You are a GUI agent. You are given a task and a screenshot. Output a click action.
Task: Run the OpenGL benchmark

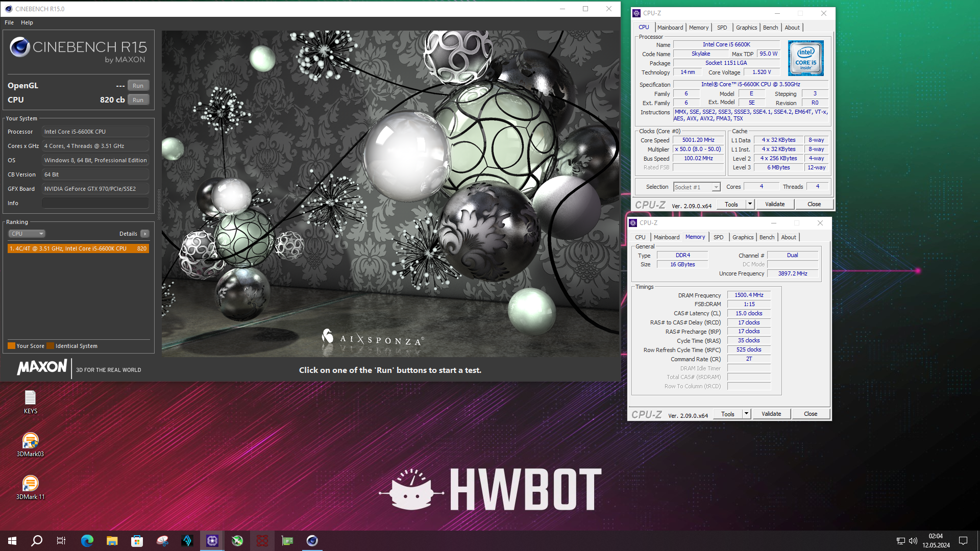point(138,86)
